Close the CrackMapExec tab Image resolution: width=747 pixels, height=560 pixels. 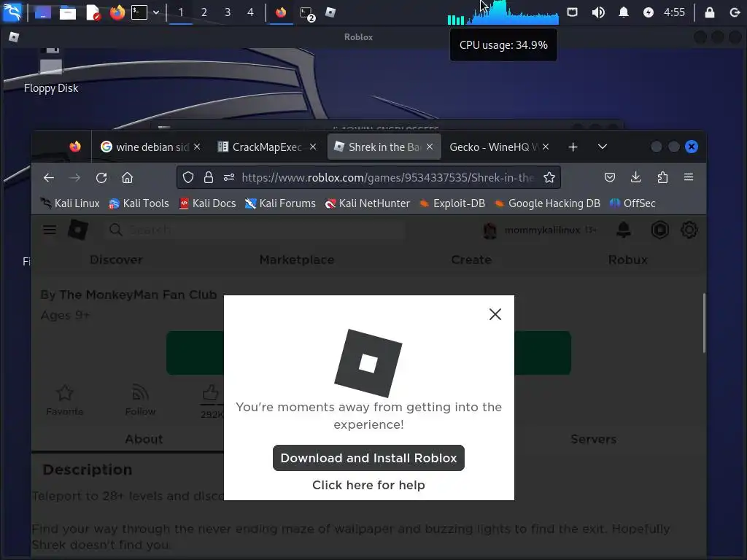point(313,147)
